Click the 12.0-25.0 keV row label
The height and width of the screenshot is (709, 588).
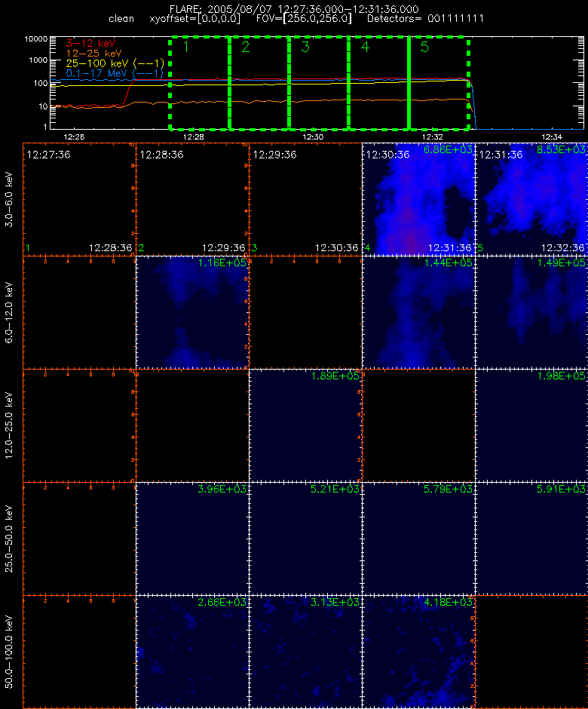click(x=10, y=426)
